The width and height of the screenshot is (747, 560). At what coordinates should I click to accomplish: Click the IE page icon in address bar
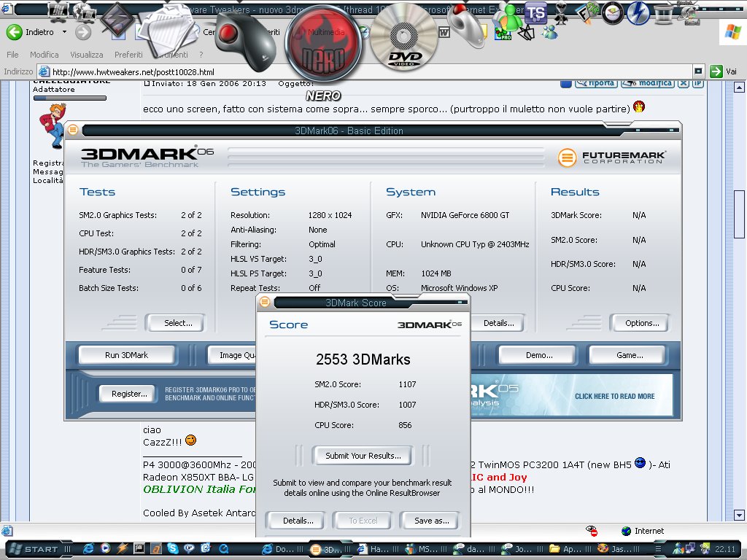coord(44,72)
